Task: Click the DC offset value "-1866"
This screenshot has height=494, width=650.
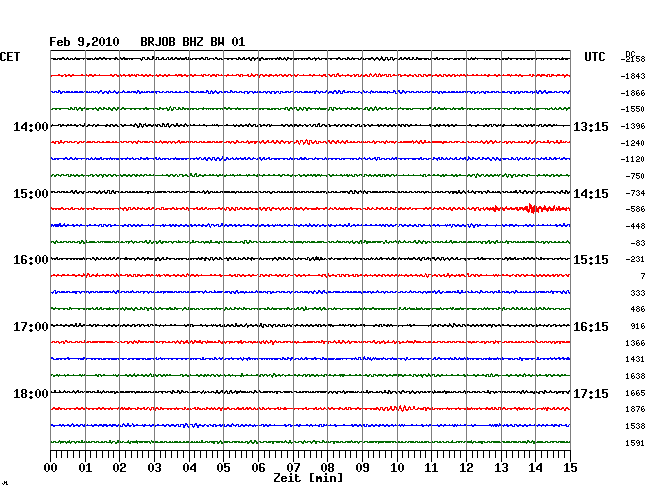Action: click(x=633, y=93)
